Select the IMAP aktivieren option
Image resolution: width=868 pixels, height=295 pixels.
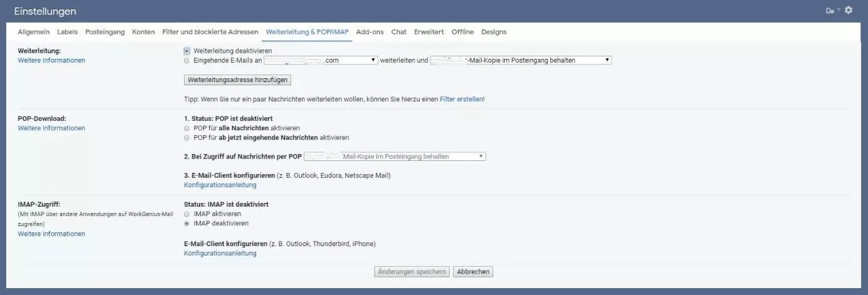pos(187,214)
